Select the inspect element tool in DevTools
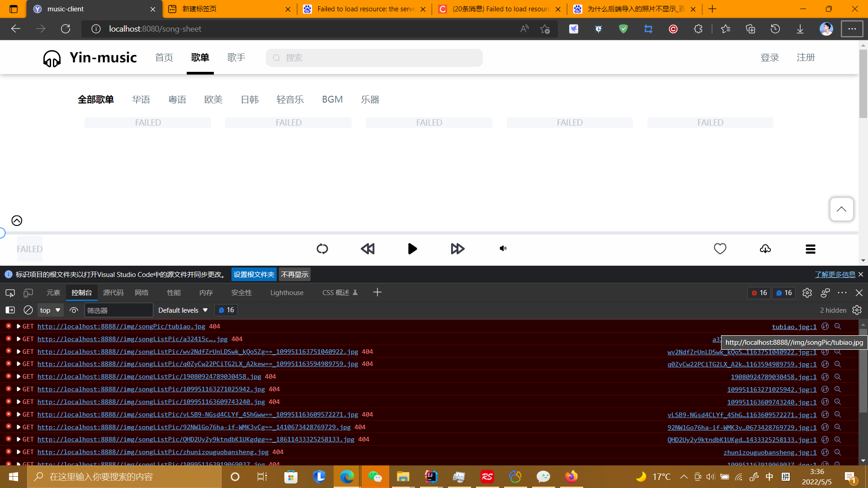 [9, 293]
